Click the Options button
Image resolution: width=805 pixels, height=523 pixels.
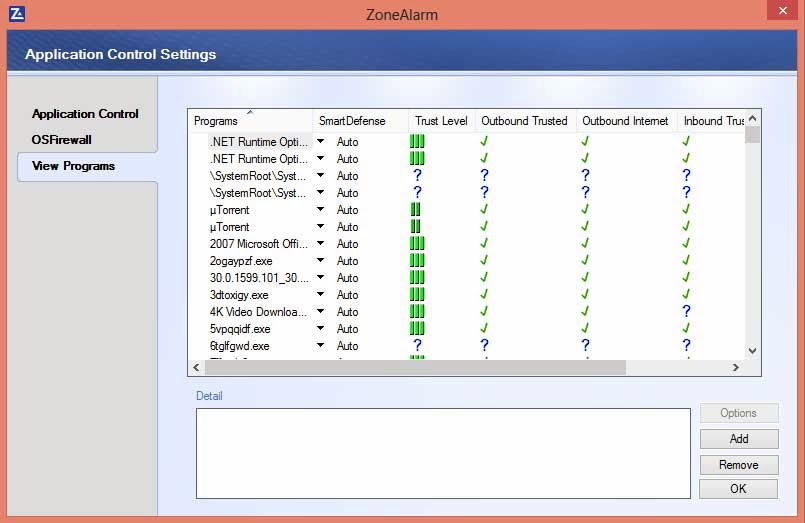pos(738,413)
